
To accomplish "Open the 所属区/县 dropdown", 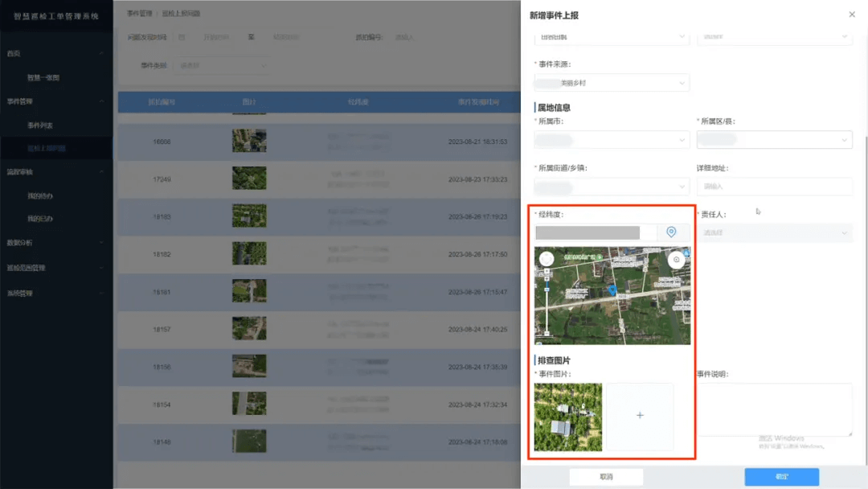I will coord(775,140).
